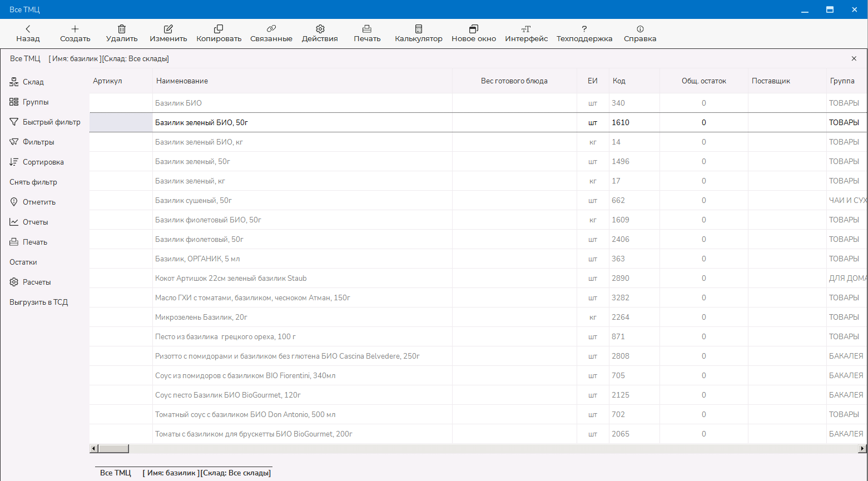Open Связанные linked records
The height and width of the screenshot is (481, 868).
271,33
